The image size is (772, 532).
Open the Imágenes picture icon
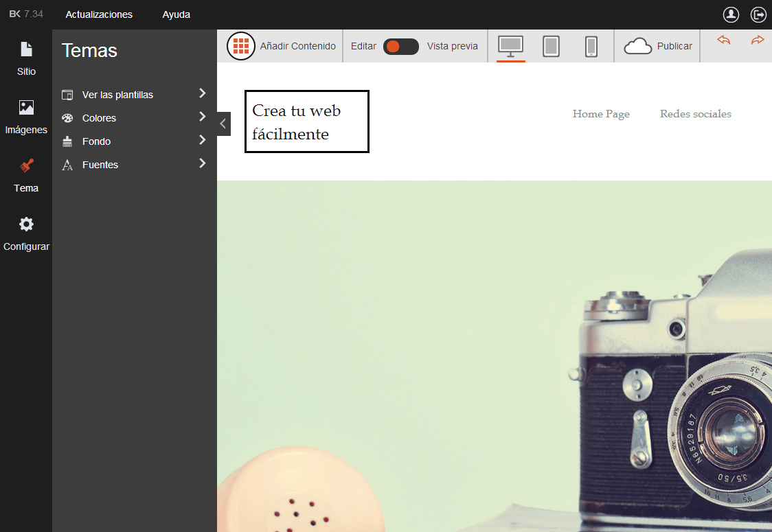pyautogui.click(x=26, y=107)
